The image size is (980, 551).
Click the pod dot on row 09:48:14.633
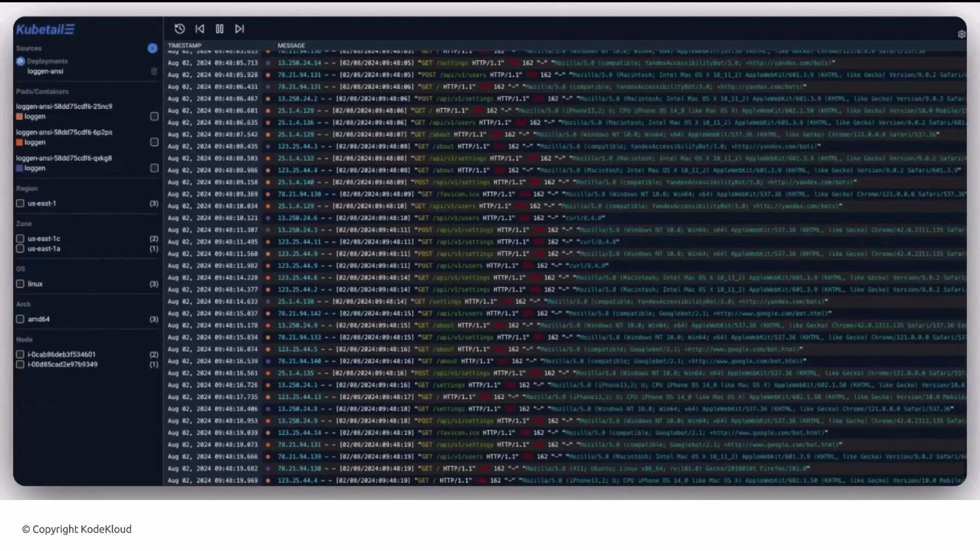point(268,302)
